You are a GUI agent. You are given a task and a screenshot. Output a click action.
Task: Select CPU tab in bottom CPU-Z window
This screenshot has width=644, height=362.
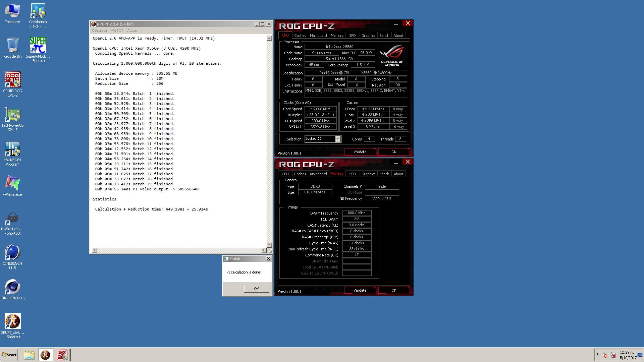tap(285, 174)
